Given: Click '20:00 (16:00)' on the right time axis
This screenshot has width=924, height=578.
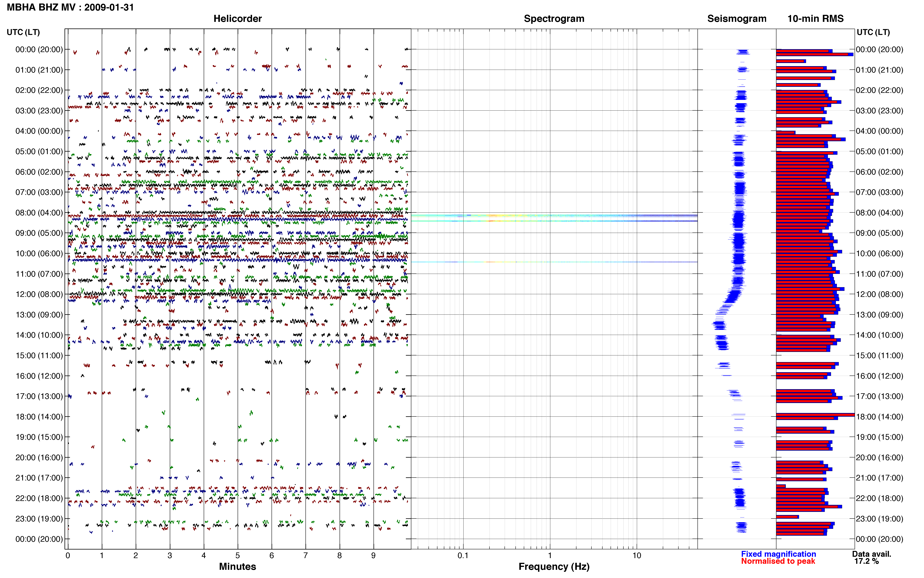Looking at the screenshot, I should (x=879, y=458).
